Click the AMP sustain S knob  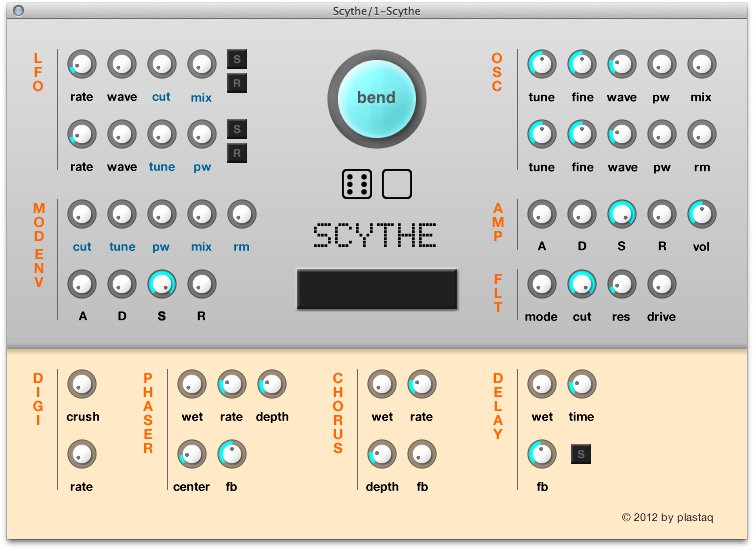[x=622, y=214]
